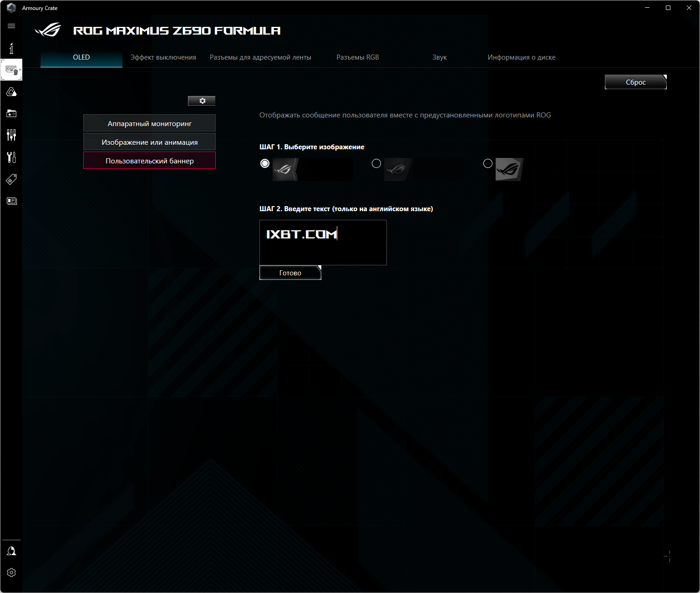This screenshot has width=700, height=593.
Task: Open the Settings gear in sidebar
Action: [x=11, y=573]
